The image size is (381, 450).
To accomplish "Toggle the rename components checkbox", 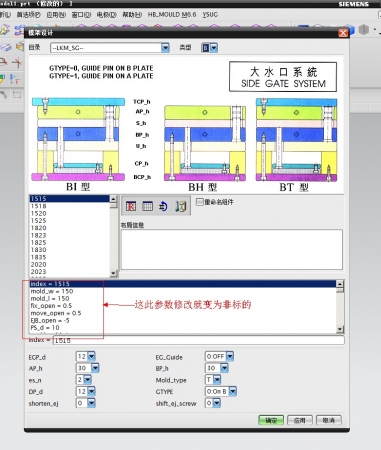I will click(200, 202).
